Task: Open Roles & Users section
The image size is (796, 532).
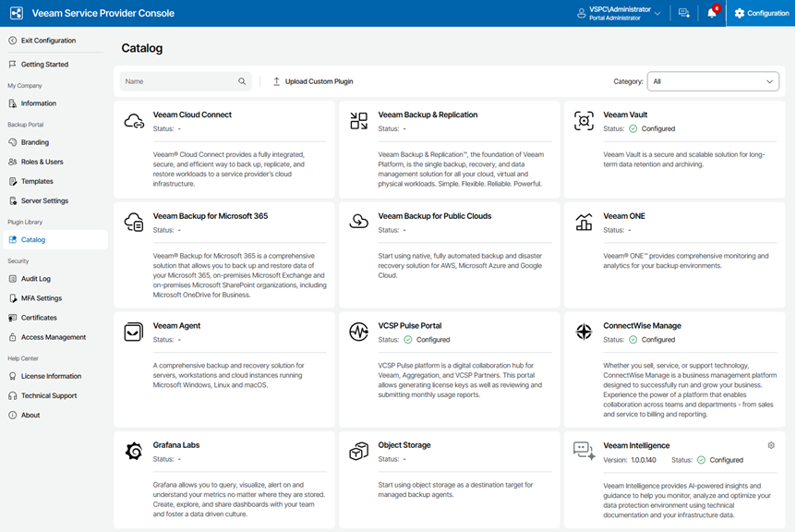Action: pos(42,162)
